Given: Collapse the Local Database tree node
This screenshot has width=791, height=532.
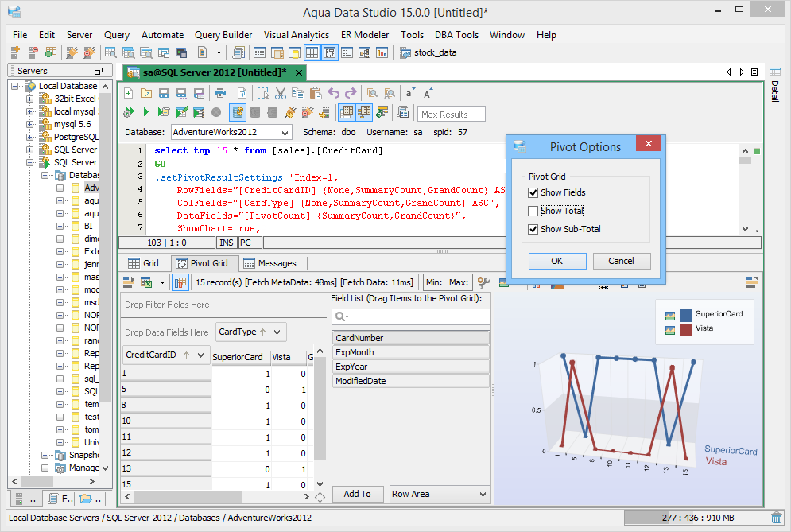Looking at the screenshot, I should coord(15,87).
